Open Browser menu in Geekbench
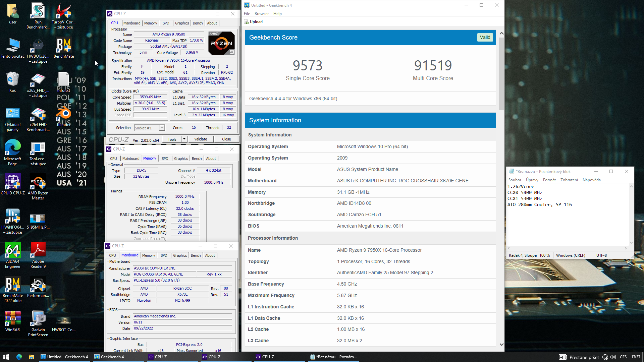Viewport: 644px width, 362px height. click(262, 14)
